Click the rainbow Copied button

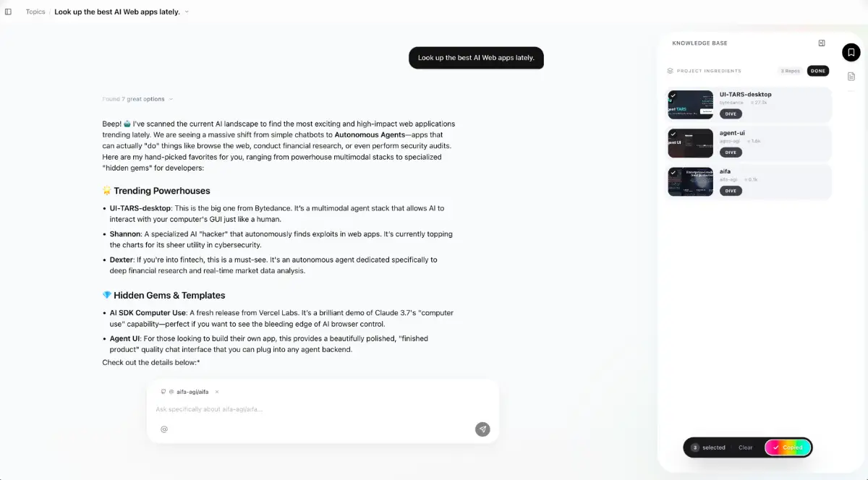[788, 447]
